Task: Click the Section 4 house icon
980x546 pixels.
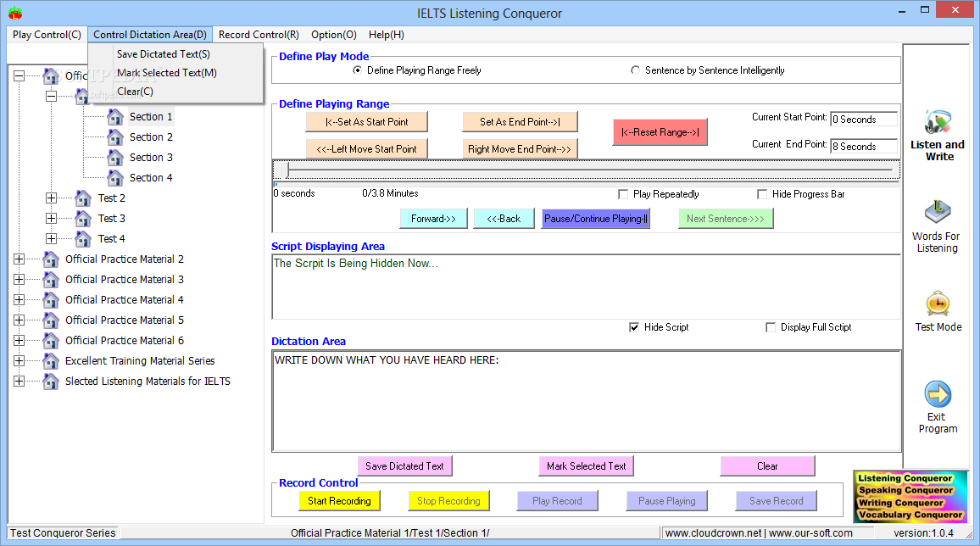Action: [115, 178]
